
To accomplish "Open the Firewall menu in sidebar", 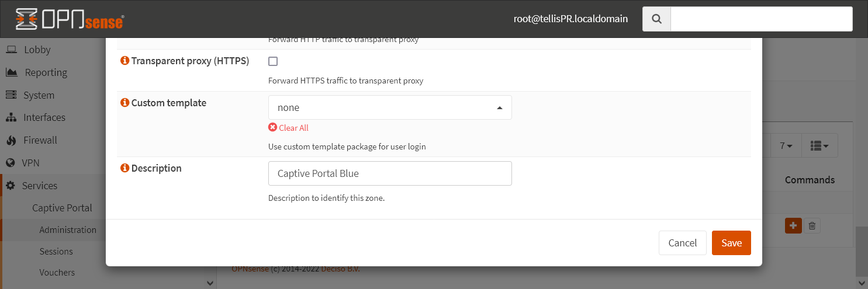I will [40, 140].
